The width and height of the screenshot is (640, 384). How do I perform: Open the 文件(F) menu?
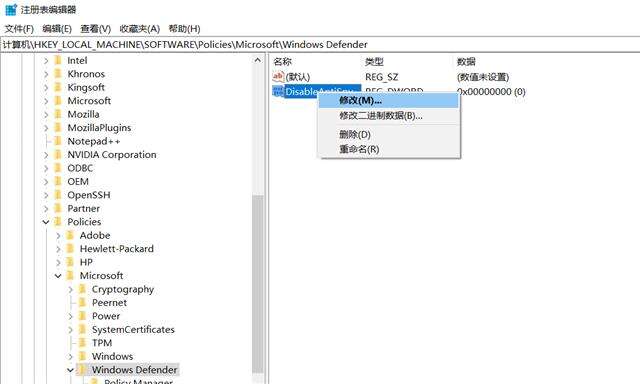tap(19, 29)
